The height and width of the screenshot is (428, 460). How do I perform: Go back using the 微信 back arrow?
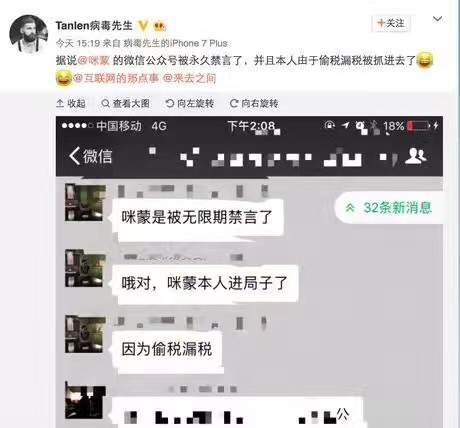click(90, 156)
